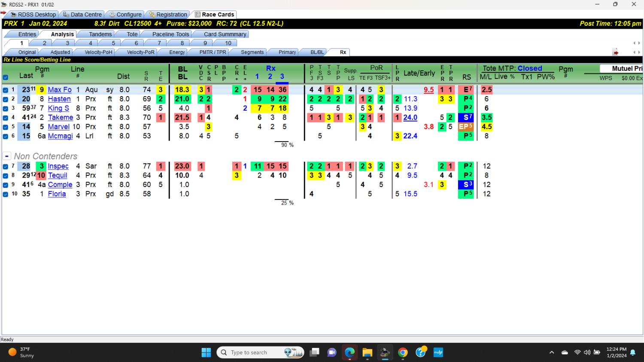Show hidden system tray icons chevron
The height and width of the screenshot is (362, 644).
tap(552, 353)
